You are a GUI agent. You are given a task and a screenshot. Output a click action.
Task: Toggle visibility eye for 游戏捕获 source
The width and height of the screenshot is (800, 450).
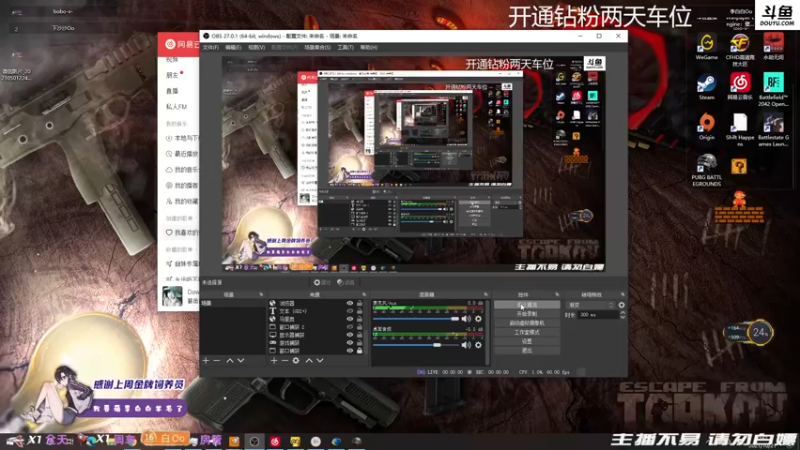349,343
